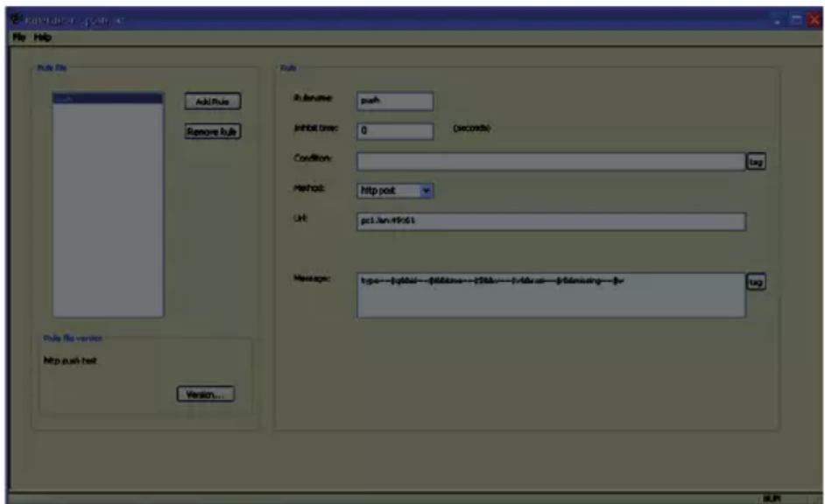Image resolution: width=825 pixels, height=504 pixels.
Task: Edit the Rule name field
Action: [x=395, y=101]
